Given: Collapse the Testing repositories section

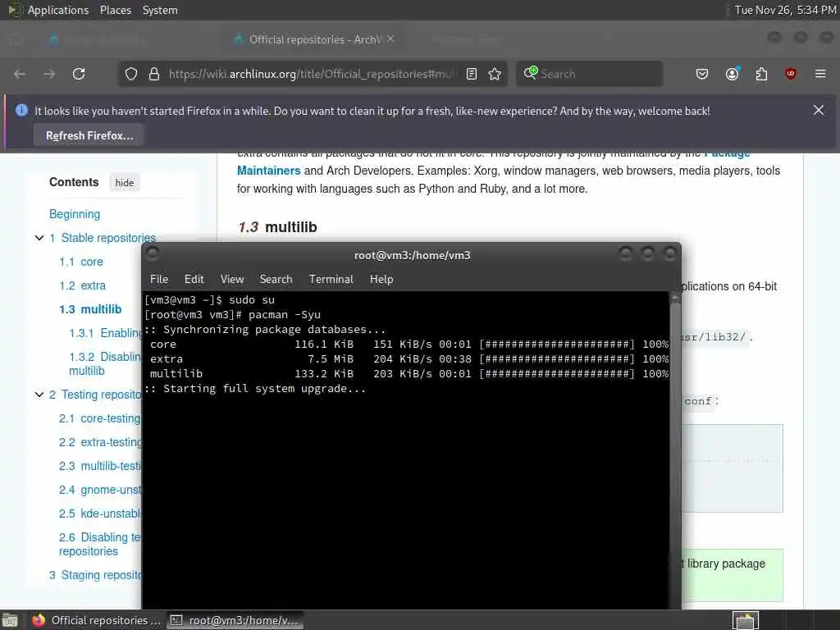Looking at the screenshot, I should [x=39, y=395].
